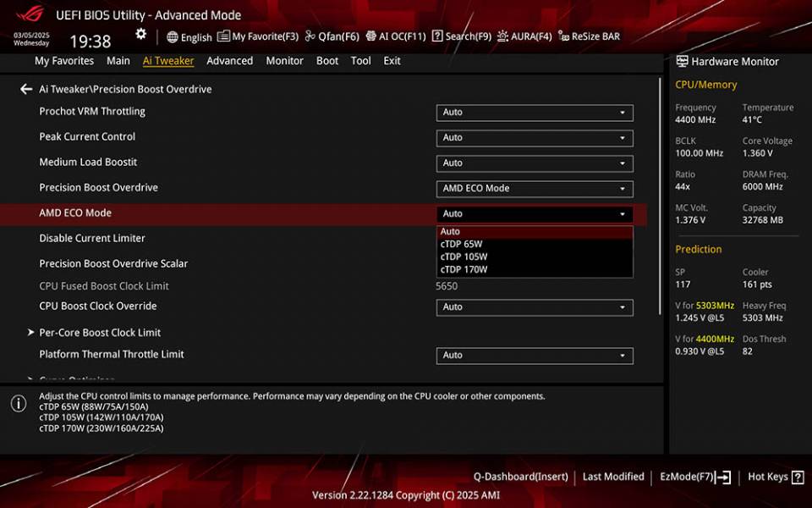This screenshot has width=812, height=508.
Task: Open Q-Dashboard(Insert)
Action: click(520, 477)
